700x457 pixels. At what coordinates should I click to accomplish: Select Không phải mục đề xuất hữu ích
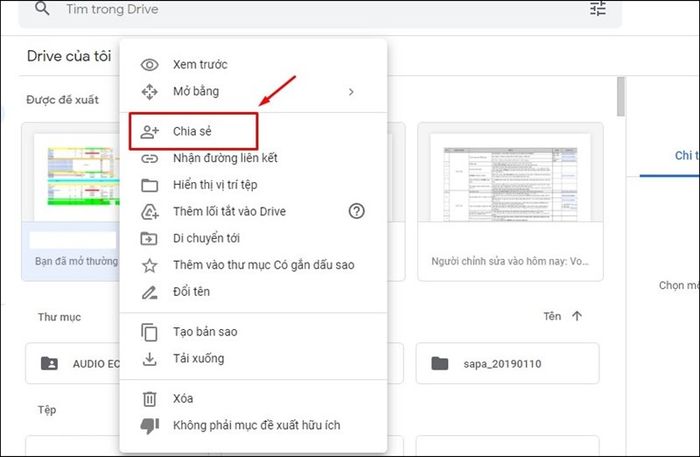[253, 425]
